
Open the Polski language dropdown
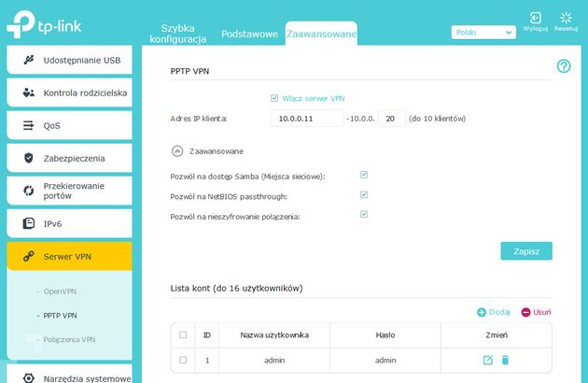483,33
